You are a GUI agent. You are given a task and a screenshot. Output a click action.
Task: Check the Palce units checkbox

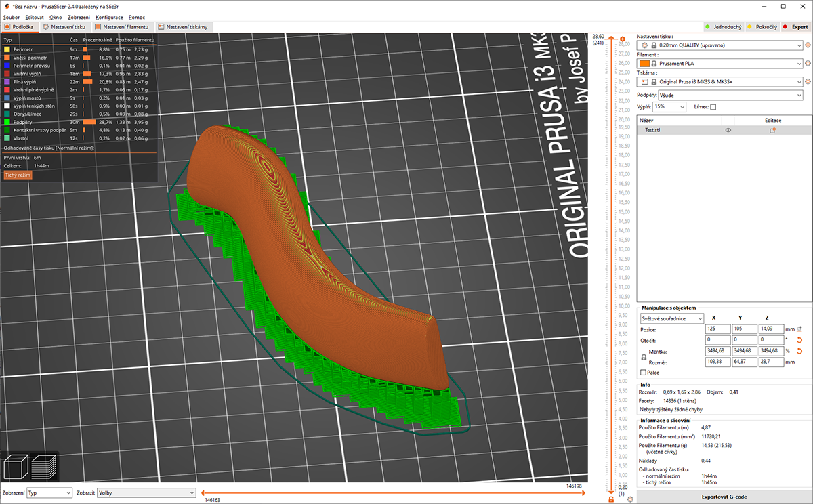(x=643, y=372)
